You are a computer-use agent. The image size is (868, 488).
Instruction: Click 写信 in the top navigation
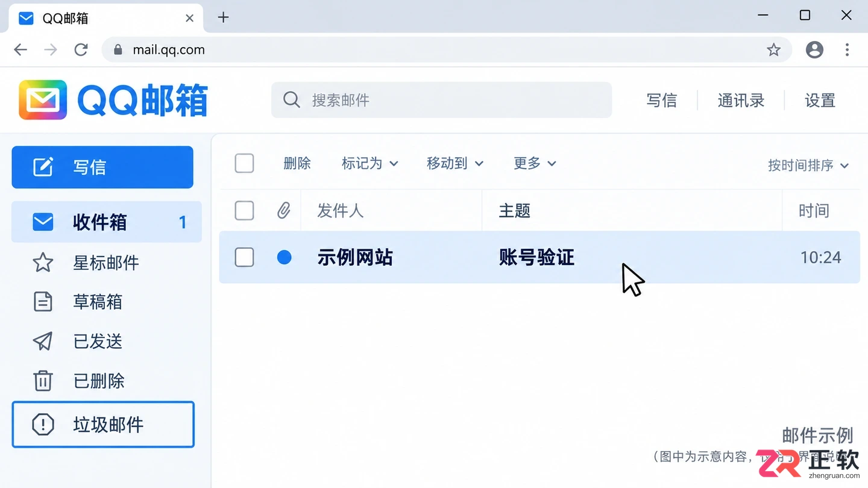point(662,101)
